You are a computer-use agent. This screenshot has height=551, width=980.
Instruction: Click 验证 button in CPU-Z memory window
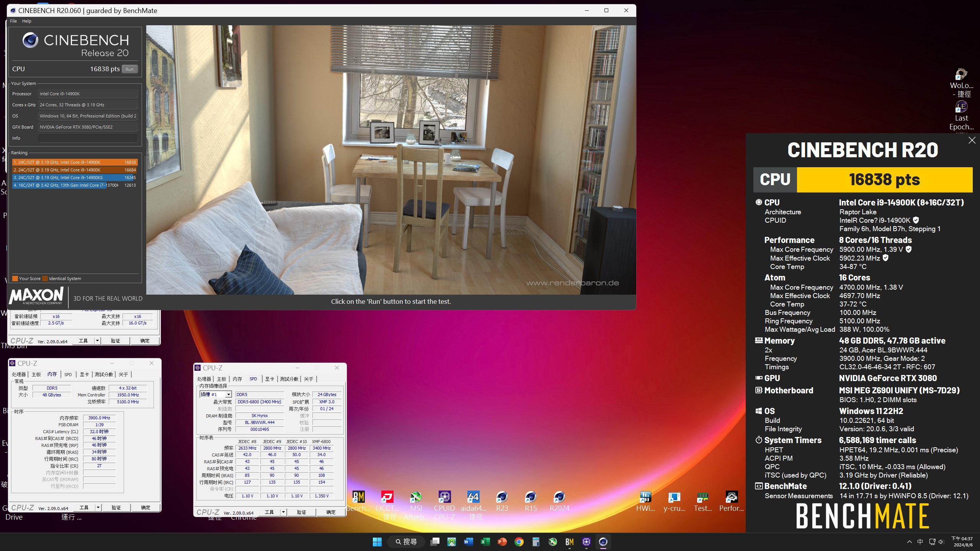coord(116,507)
